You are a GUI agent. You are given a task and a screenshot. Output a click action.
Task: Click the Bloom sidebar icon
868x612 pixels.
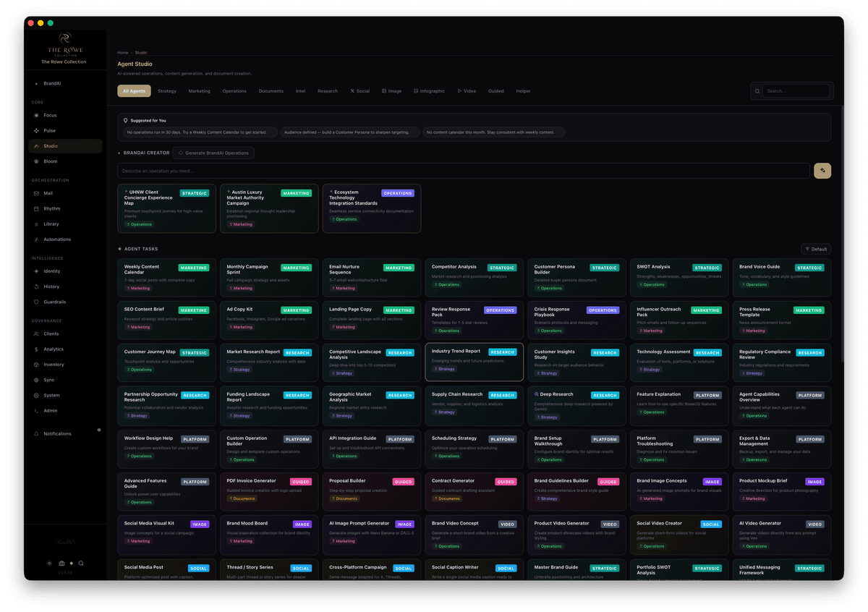coord(38,161)
